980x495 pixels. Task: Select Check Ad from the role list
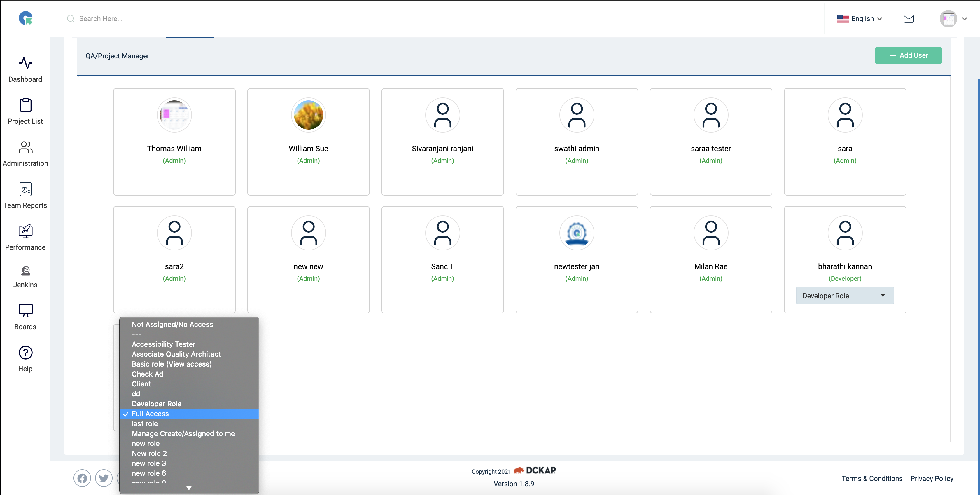tap(189, 374)
